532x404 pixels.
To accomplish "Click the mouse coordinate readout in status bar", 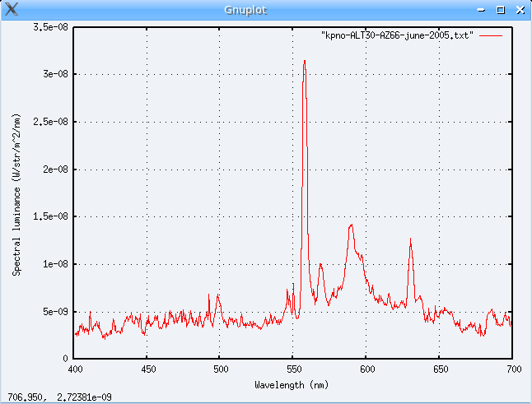I will [60, 397].
